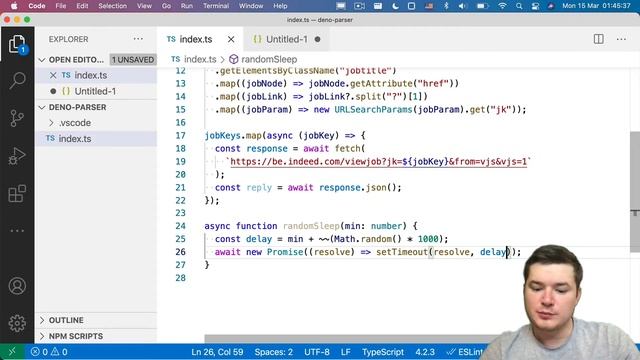The image size is (640, 360).
Task: Open the Run menu
Action: click(x=187, y=6)
